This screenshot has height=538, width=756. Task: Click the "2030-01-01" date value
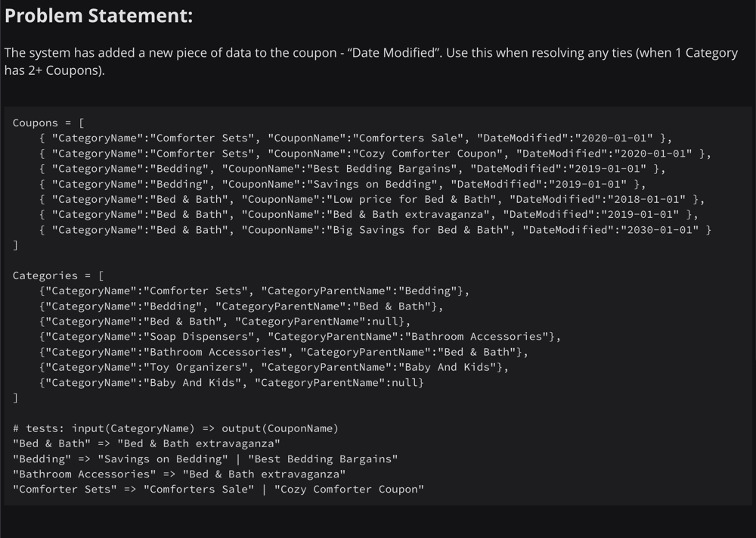[x=659, y=230]
